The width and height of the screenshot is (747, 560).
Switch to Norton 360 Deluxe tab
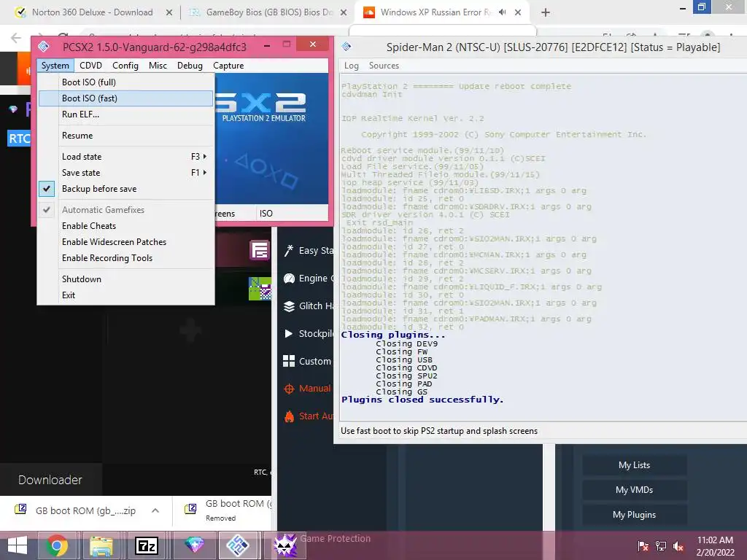coord(93,12)
